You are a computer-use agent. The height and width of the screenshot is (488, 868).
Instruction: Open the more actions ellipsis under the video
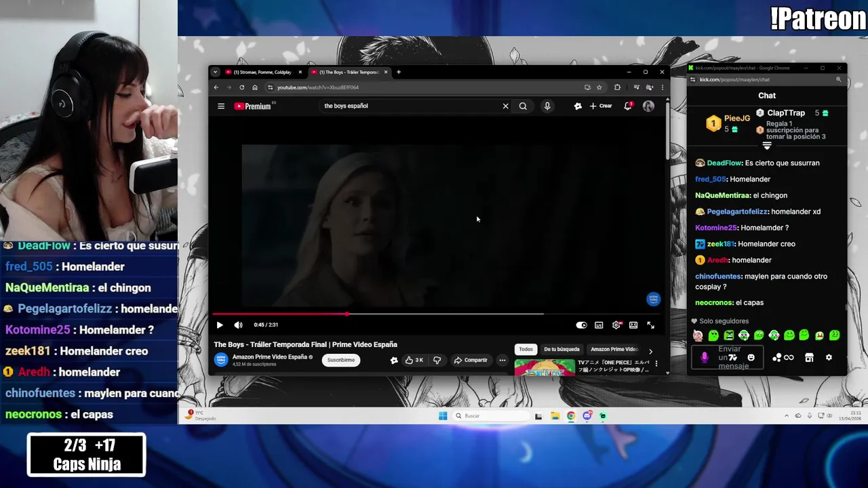[502, 360]
